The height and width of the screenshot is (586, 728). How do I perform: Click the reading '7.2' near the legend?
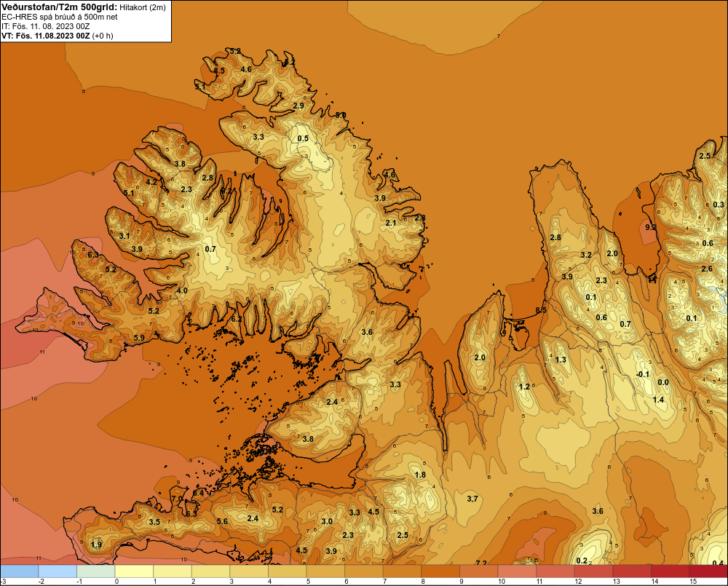pyautogui.click(x=481, y=563)
